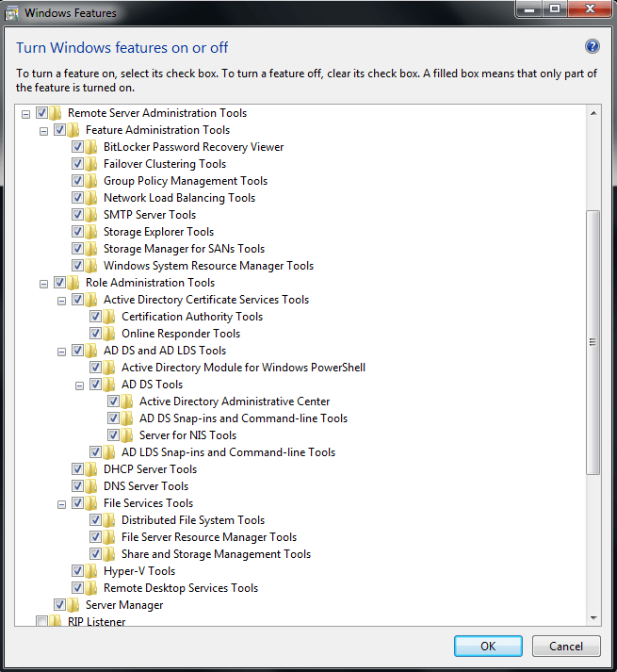Click the Windows Features title bar icon
Viewport: 617px width, 672px height.
tap(11, 13)
